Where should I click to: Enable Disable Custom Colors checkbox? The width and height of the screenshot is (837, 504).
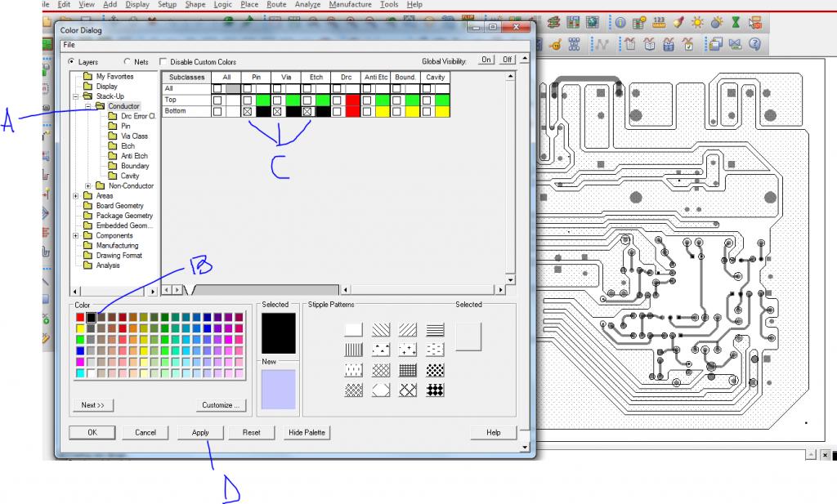(163, 62)
